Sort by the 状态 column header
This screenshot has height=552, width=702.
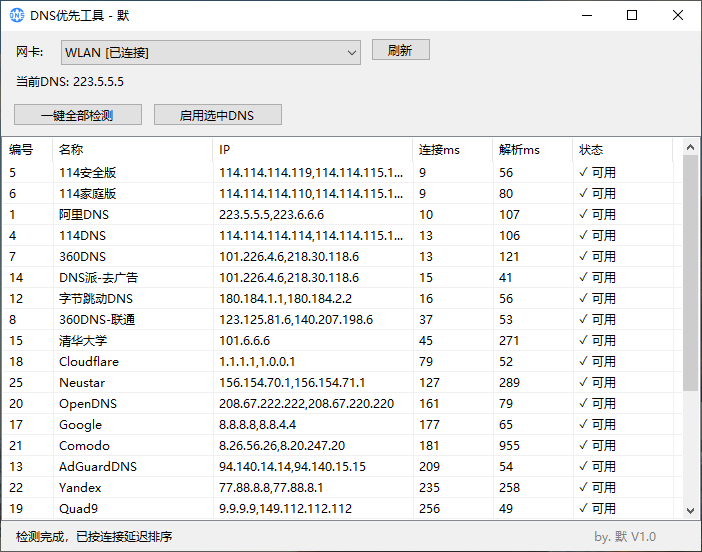[623, 150]
